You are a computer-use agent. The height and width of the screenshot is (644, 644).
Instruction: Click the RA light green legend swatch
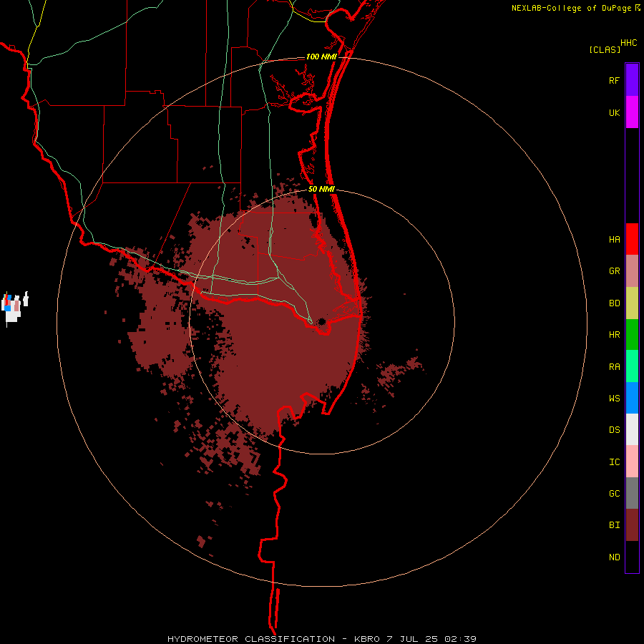pos(632,366)
